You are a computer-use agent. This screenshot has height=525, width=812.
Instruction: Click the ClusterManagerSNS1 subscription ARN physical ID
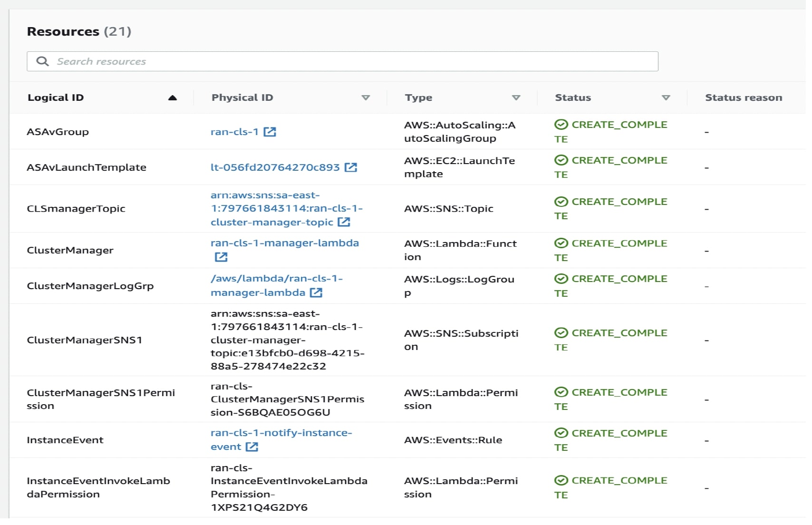[x=288, y=340]
